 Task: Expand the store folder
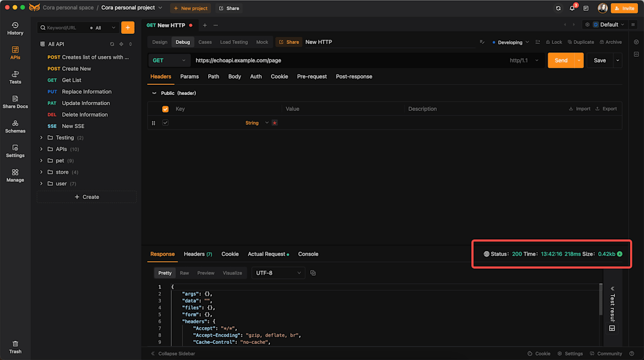(x=41, y=172)
